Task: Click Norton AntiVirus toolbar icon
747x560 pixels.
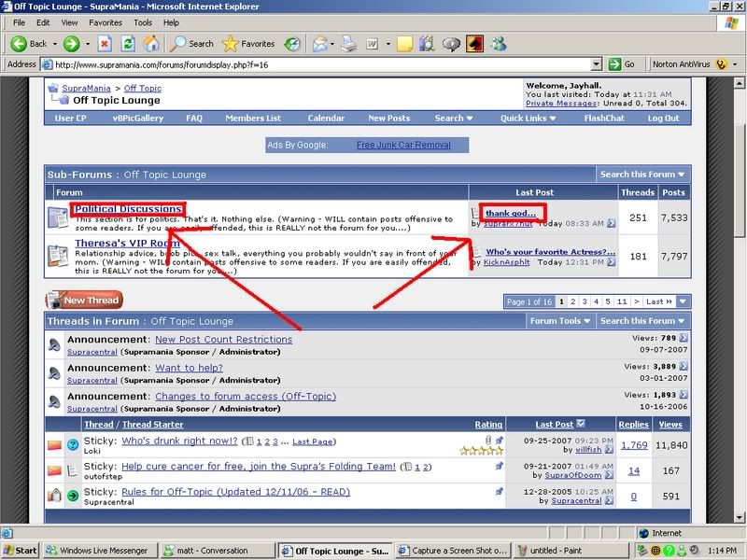Action: click(x=721, y=63)
